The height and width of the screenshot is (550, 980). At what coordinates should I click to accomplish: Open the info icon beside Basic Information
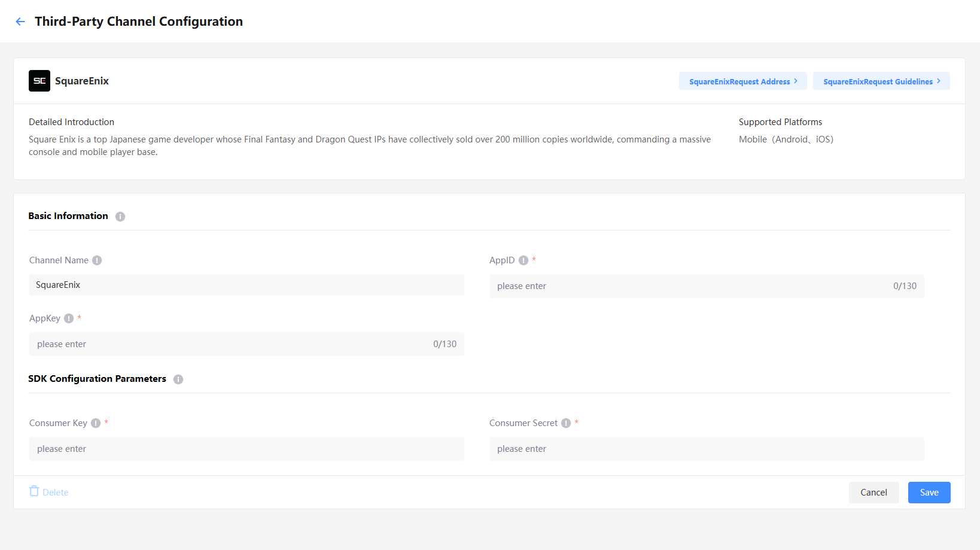[120, 217]
